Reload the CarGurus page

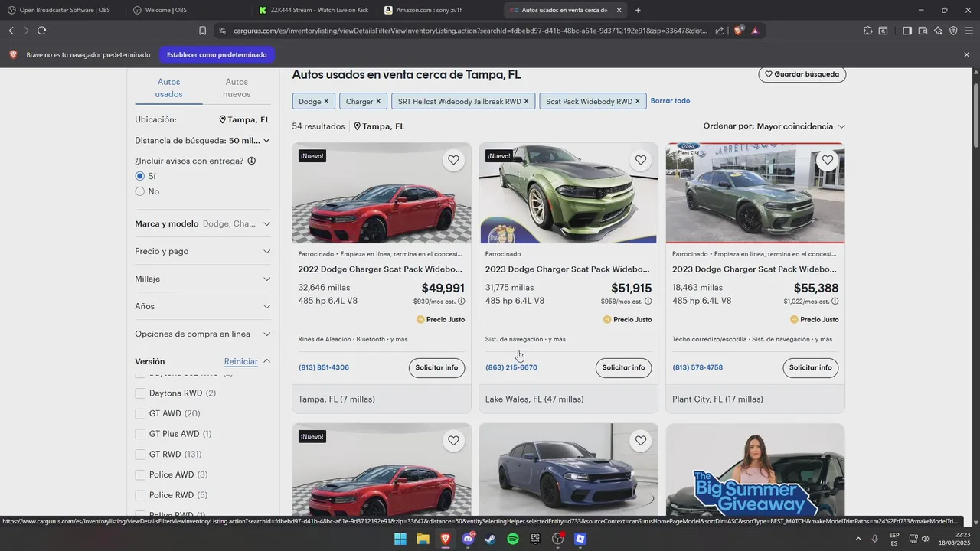point(41,31)
